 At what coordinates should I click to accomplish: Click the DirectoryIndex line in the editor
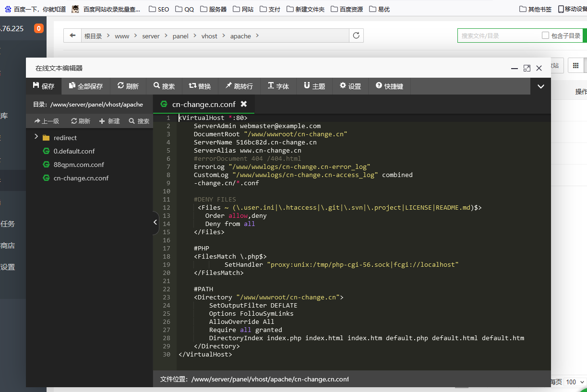[367, 338]
